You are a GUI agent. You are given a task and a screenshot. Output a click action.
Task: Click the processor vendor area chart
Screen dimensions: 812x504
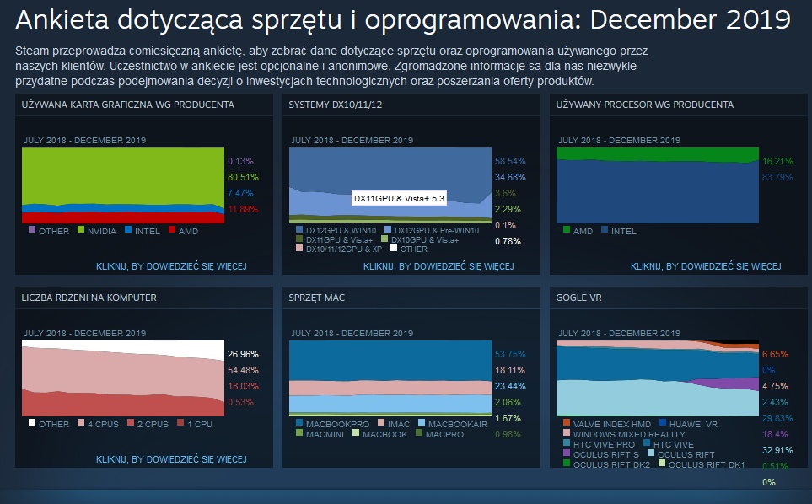pos(658,185)
